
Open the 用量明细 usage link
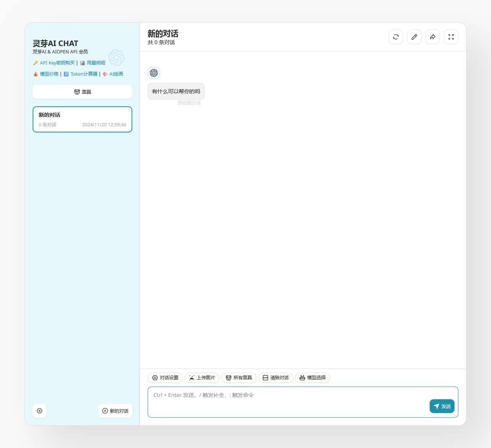click(x=92, y=63)
